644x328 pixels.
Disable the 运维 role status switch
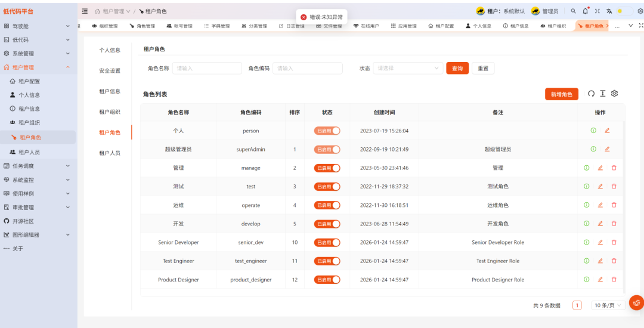tap(327, 205)
